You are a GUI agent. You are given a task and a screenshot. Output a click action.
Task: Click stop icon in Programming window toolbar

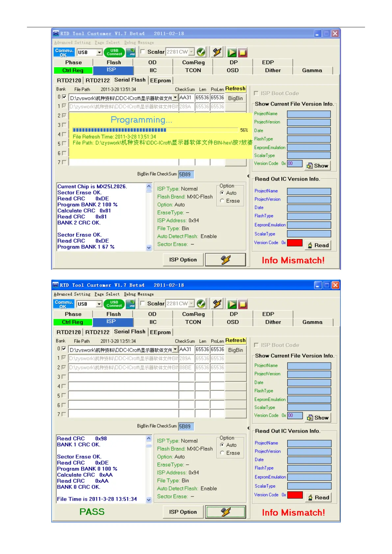click(x=243, y=52)
